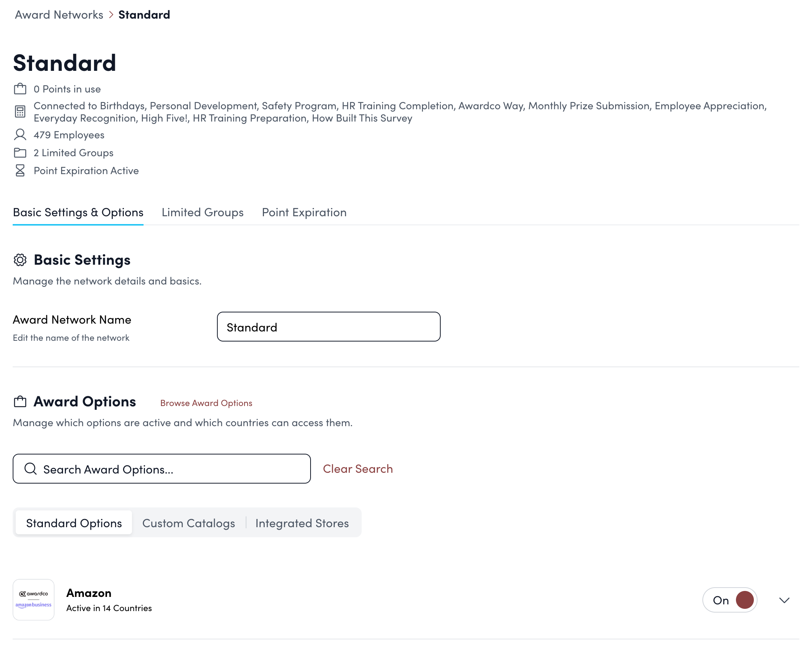Switch to the Limited Groups tab
Image resolution: width=812 pixels, height=645 pixels.
click(202, 212)
